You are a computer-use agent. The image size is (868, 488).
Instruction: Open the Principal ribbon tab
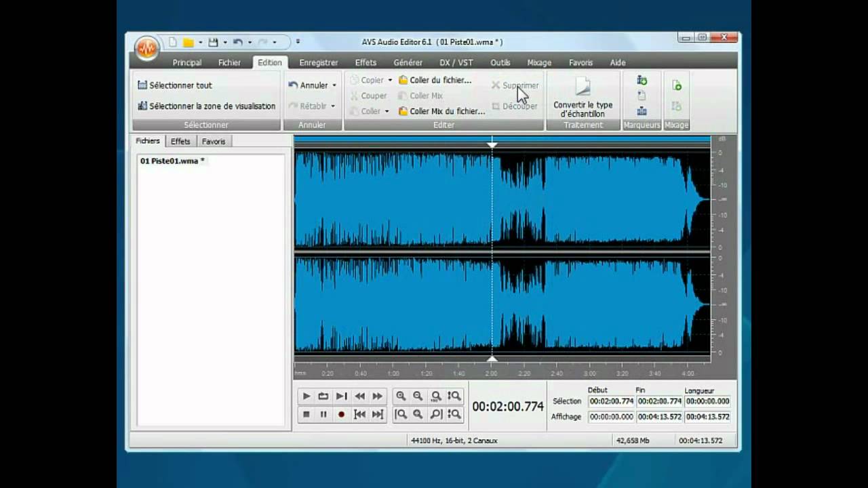(187, 62)
